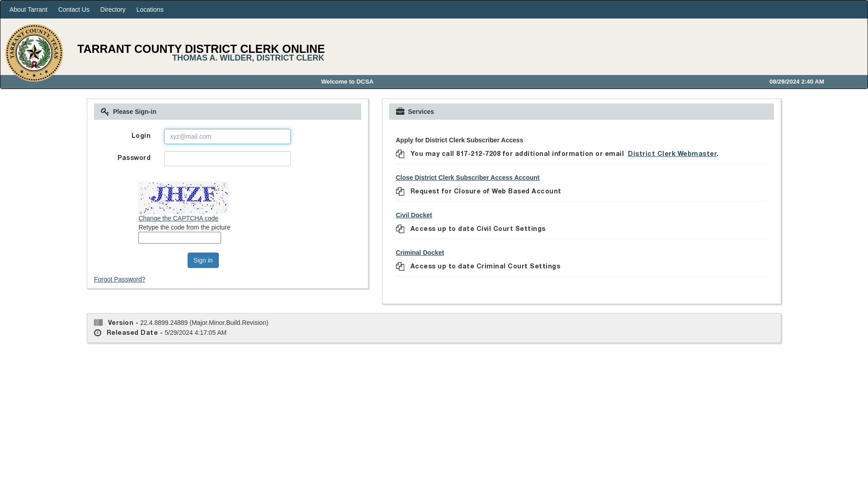Click the Login email input field
This screenshot has height=488, width=868.
click(227, 136)
